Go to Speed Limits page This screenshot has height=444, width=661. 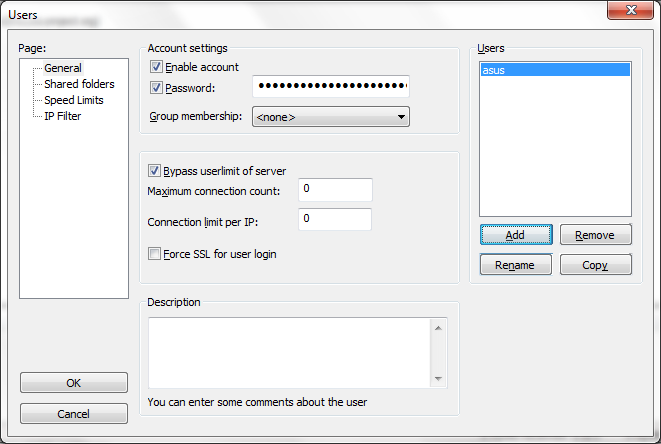click(73, 100)
